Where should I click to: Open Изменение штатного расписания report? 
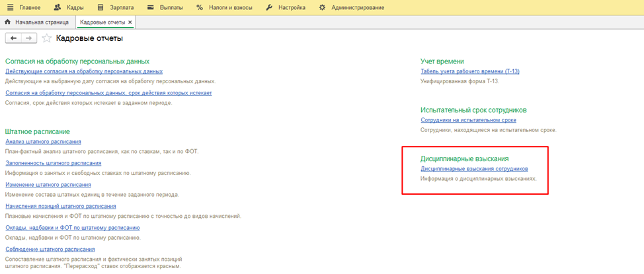[x=48, y=185]
